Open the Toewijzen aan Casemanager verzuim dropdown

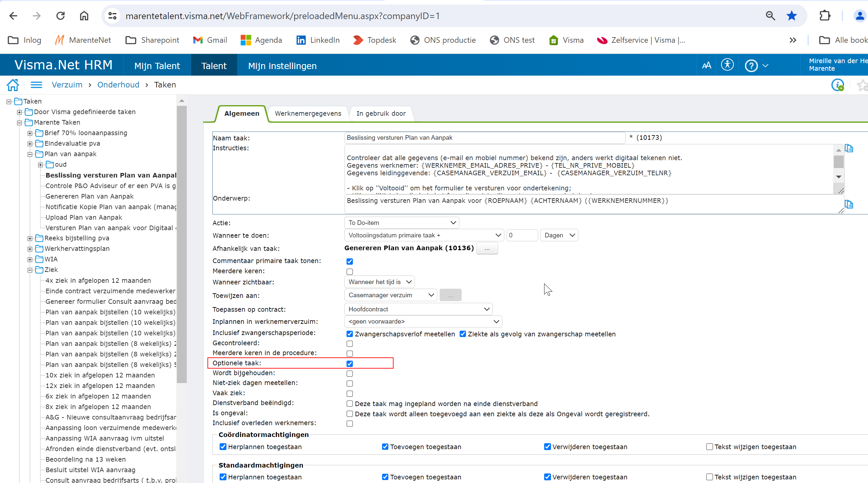[x=391, y=295]
